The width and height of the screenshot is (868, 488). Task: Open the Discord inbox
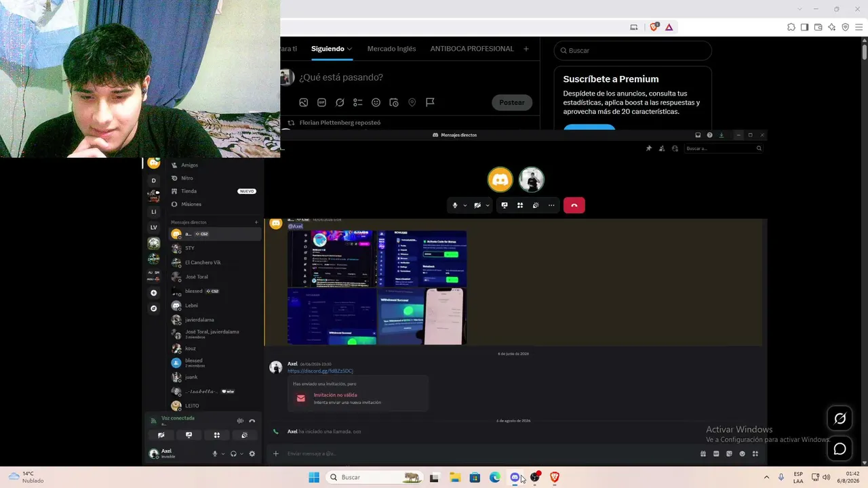[698, 135]
